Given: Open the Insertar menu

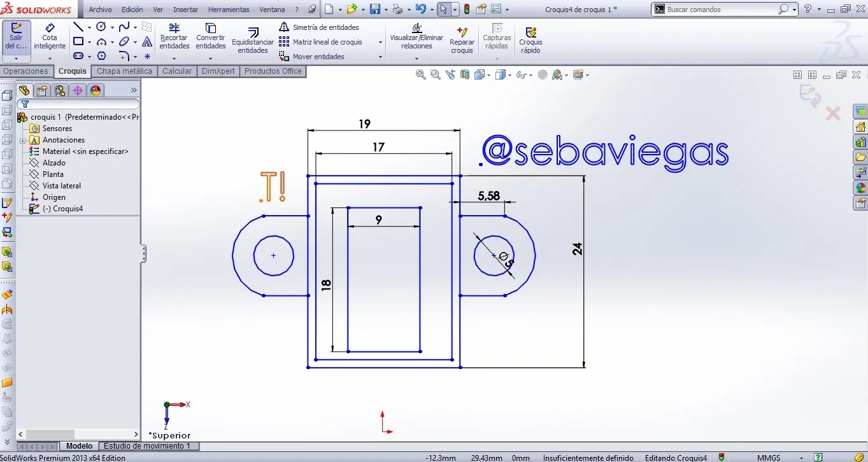Looking at the screenshot, I should (185, 10).
